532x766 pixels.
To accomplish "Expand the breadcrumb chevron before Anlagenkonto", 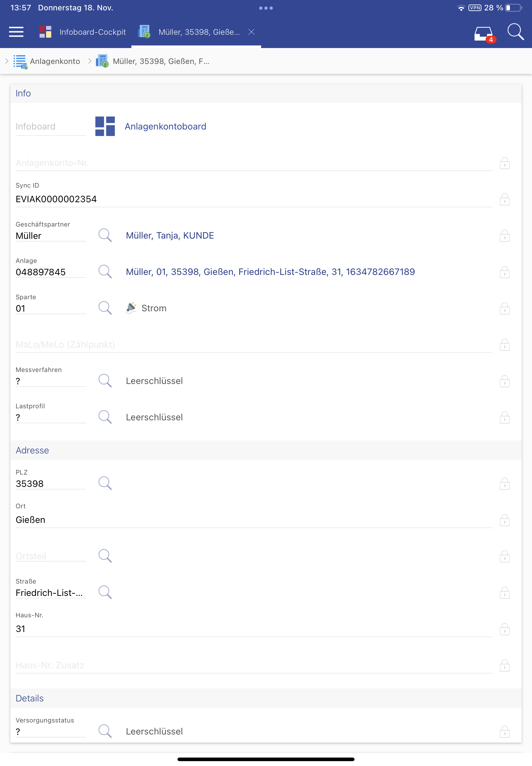I will click(x=7, y=61).
